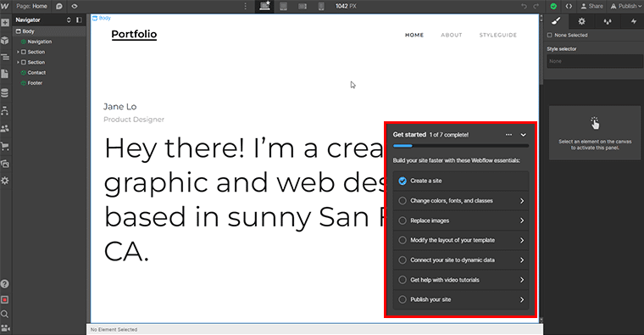Click the Navigator pin panel icon
This screenshot has width=644, height=335.
(x=80, y=20)
